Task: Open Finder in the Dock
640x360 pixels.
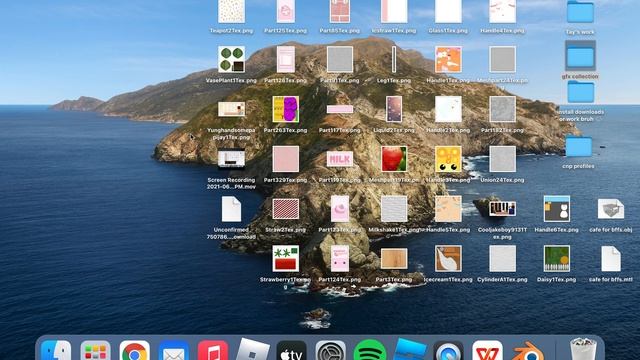Action: click(56, 350)
